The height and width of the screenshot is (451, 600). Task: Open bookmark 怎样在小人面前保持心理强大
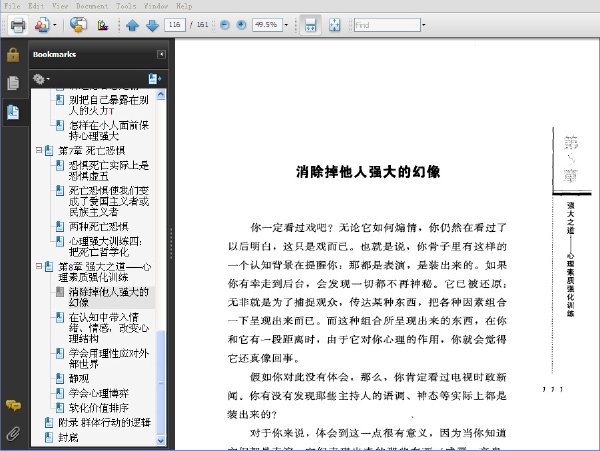[109, 130]
